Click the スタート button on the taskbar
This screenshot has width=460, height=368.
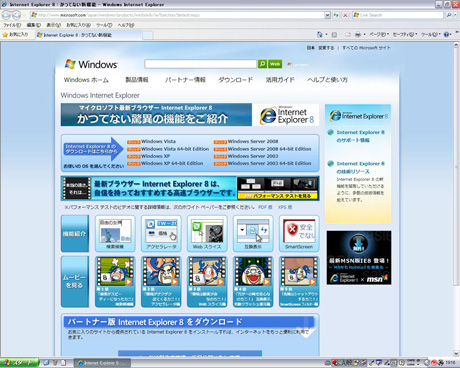click(x=20, y=363)
